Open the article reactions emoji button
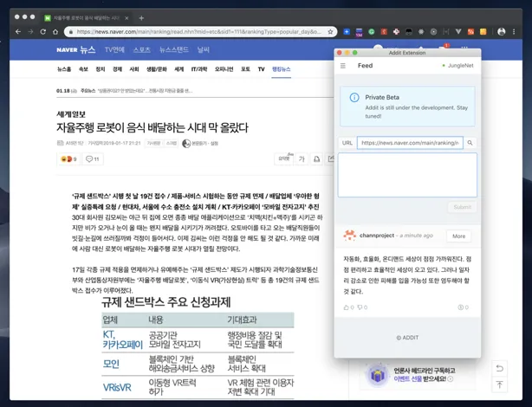Screen dimensions: 532x407 pos(68,159)
